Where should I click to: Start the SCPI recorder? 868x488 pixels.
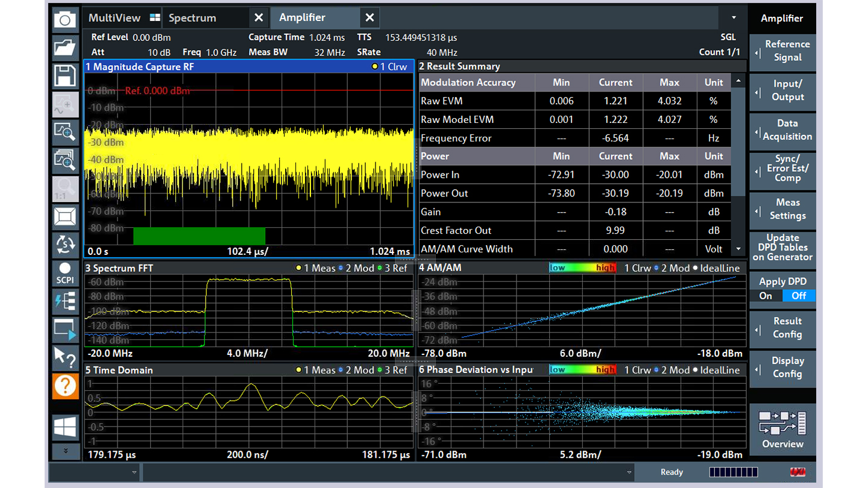coord(64,273)
